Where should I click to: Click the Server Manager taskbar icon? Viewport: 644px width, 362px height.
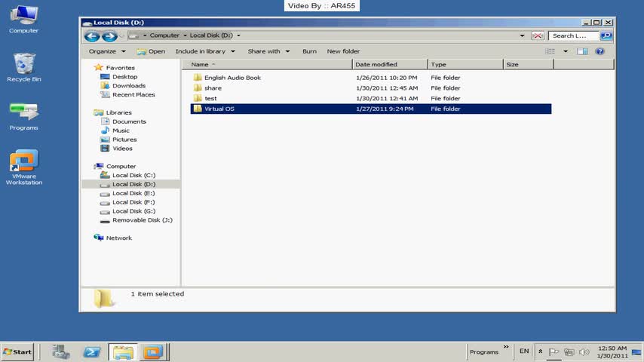(61, 352)
